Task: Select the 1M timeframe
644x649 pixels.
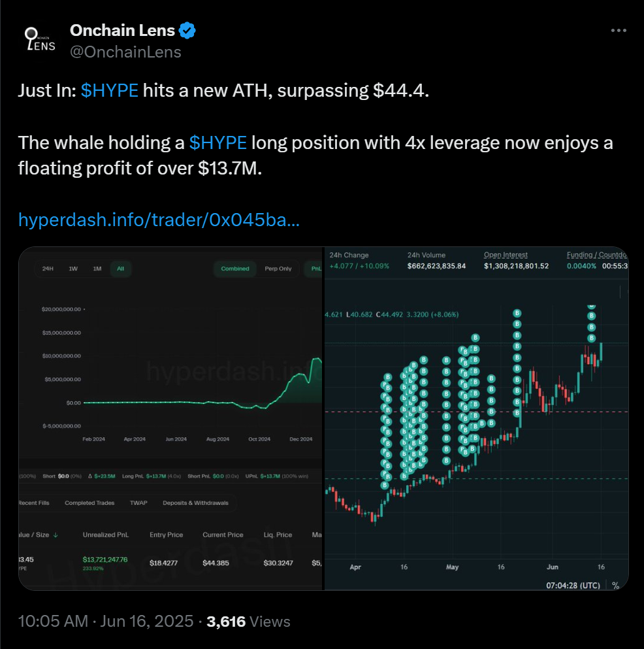Action: coord(95,269)
